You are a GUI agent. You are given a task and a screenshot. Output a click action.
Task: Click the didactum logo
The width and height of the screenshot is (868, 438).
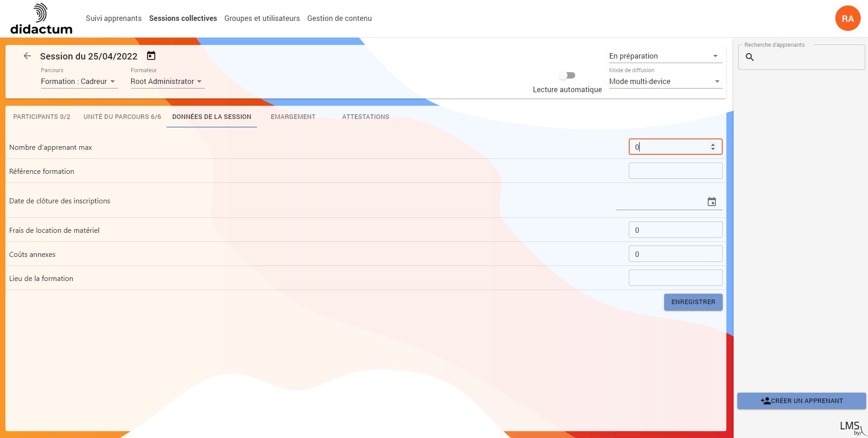tap(41, 19)
